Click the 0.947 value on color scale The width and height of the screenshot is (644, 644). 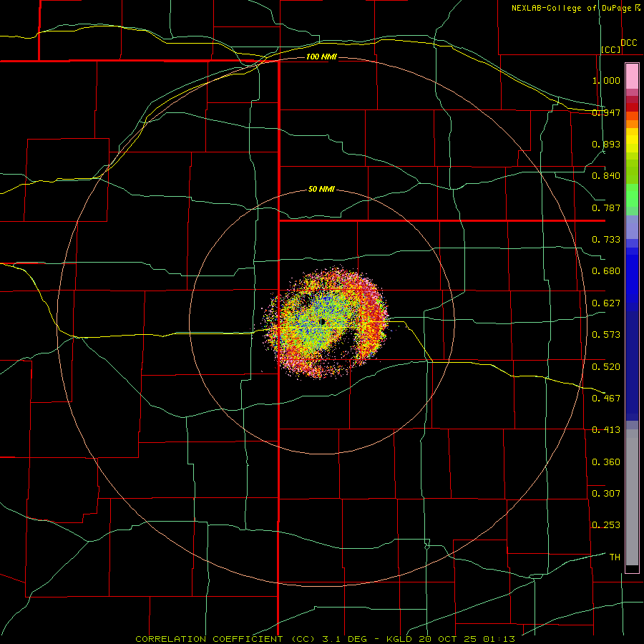606,112
